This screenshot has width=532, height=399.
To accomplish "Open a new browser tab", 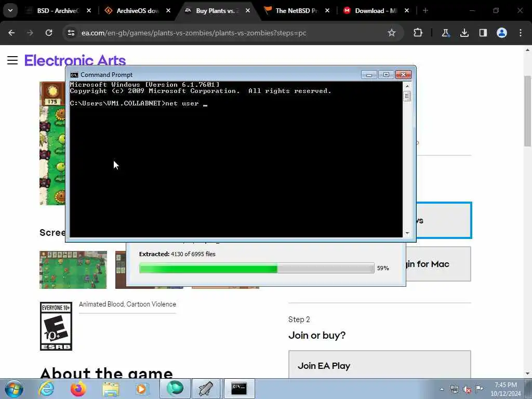I will 425,10.
